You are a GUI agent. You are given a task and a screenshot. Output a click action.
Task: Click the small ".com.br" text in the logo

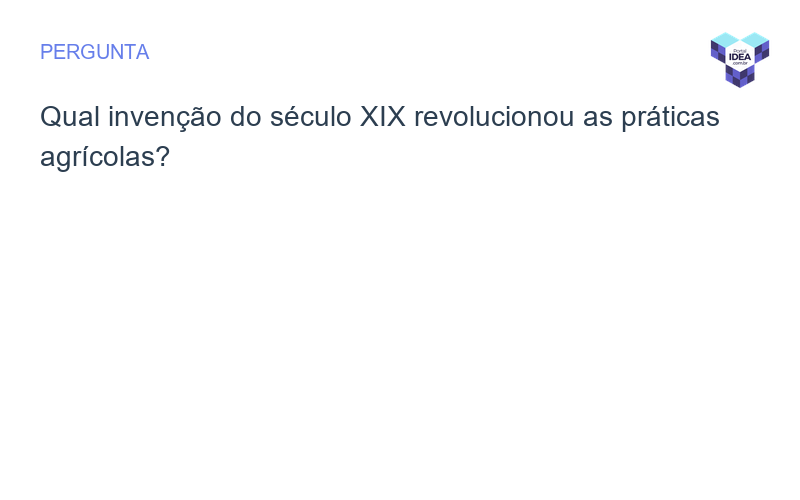tap(740, 64)
